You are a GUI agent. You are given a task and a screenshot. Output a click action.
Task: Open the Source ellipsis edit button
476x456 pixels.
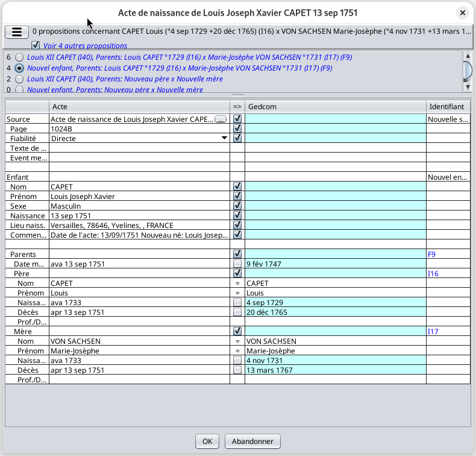click(221, 119)
